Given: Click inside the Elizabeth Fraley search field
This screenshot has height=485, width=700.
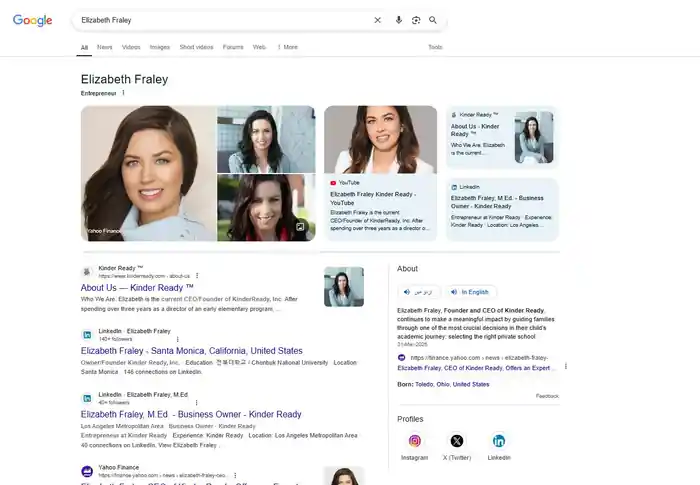Looking at the screenshot, I should tap(223, 20).
